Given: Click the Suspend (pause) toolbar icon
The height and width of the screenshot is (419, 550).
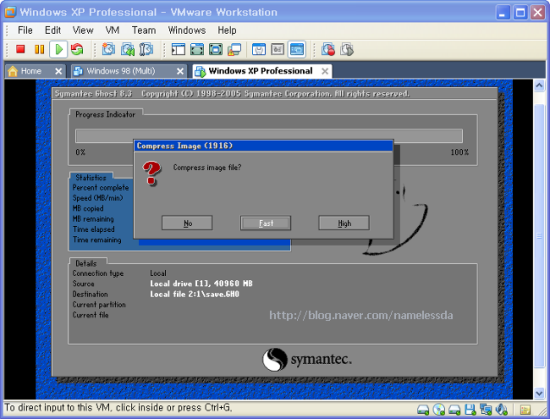Looking at the screenshot, I should [x=39, y=49].
